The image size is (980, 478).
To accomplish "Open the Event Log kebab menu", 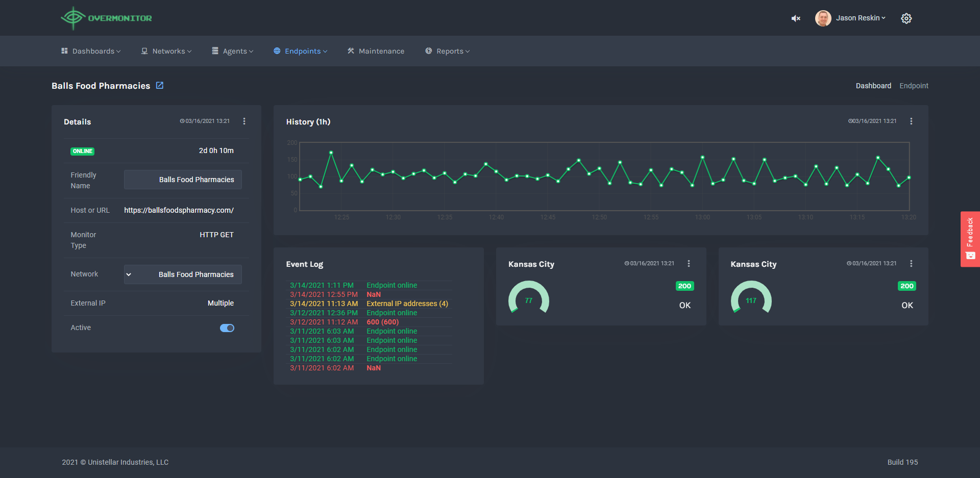I will point(467,264).
